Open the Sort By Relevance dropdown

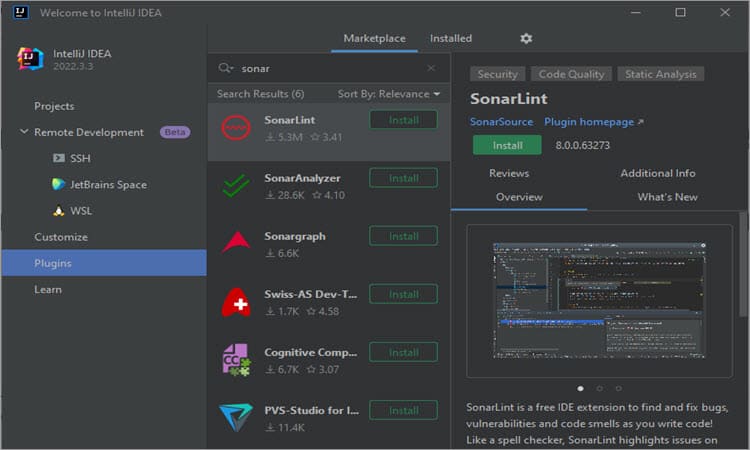click(x=389, y=94)
